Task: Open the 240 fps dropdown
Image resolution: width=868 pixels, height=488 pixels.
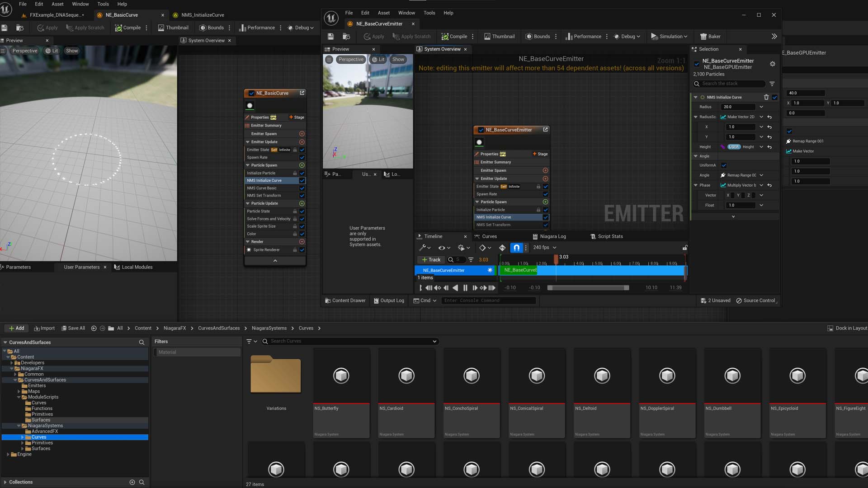Action: 544,248
